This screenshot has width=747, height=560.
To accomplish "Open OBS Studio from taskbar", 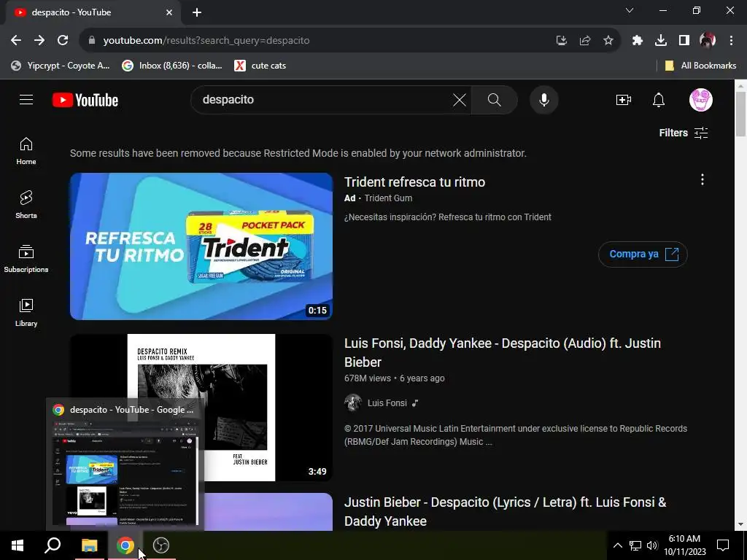I will click(x=161, y=545).
